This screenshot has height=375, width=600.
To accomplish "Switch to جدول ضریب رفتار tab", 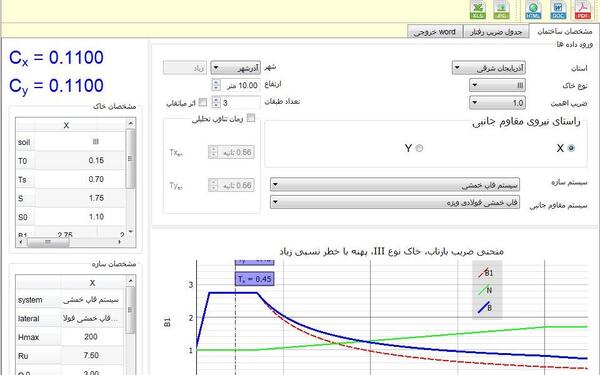I will click(496, 32).
